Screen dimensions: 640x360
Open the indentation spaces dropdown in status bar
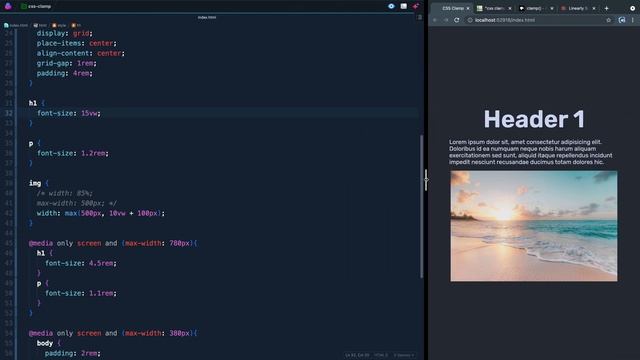[404, 355]
